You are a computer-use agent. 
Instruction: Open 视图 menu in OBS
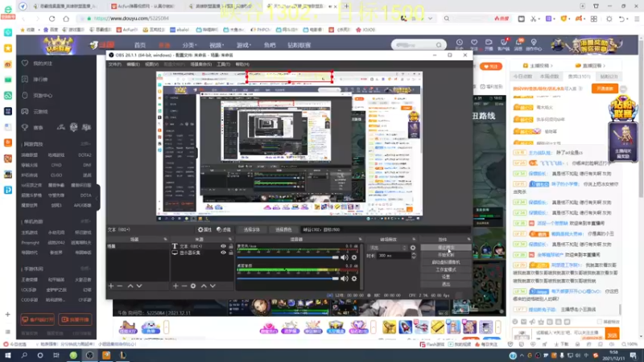[x=151, y=64]
